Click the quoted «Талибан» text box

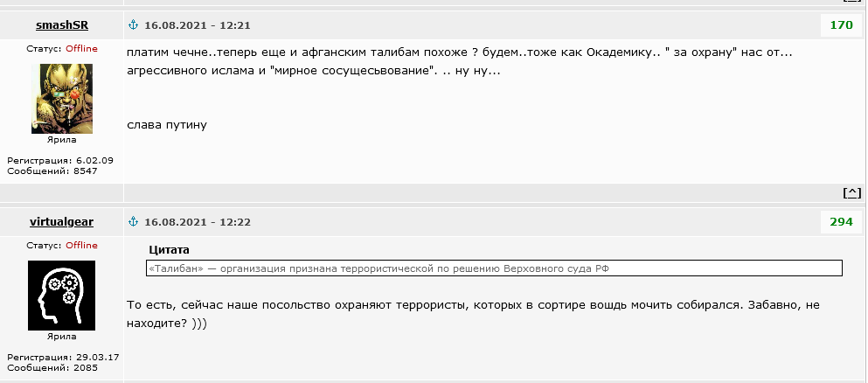(x=494, y=268)
